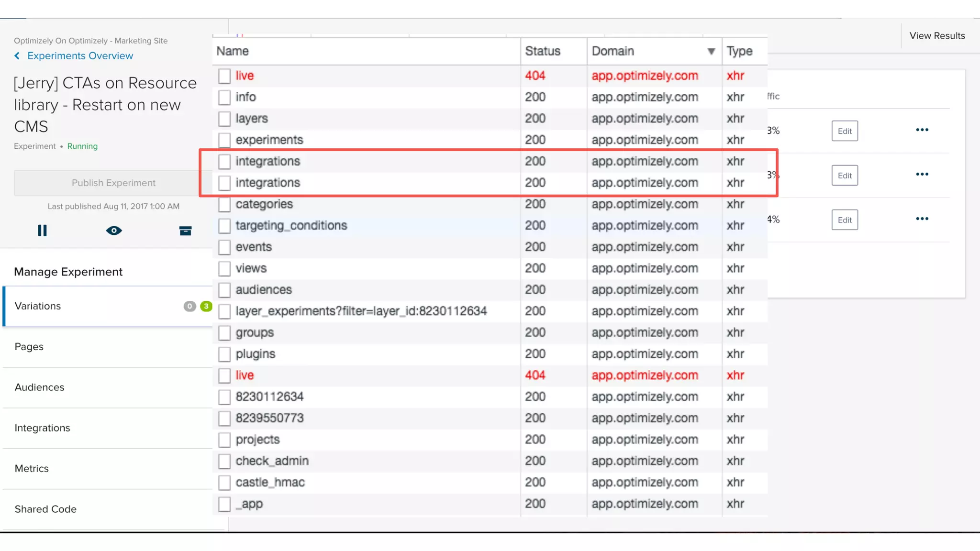
Task: Click the archive experiment icon
Action: pos(185,231)
